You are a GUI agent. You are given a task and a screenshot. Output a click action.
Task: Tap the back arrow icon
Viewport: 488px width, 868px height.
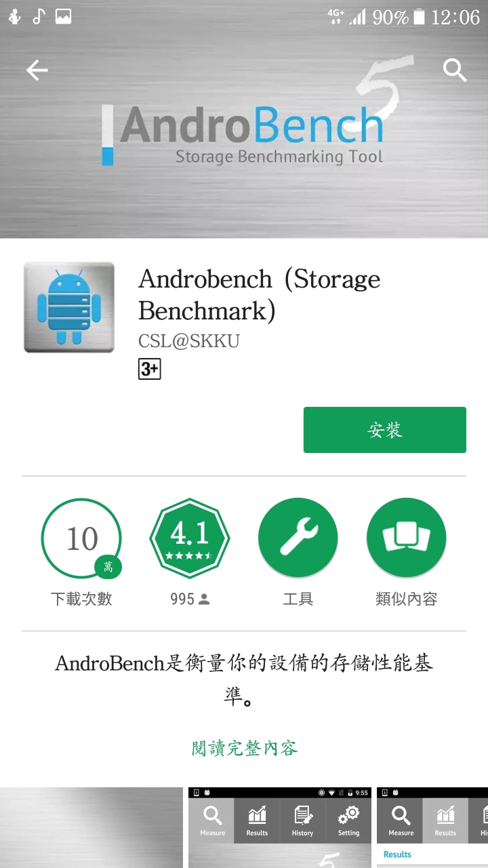[37, 70]
